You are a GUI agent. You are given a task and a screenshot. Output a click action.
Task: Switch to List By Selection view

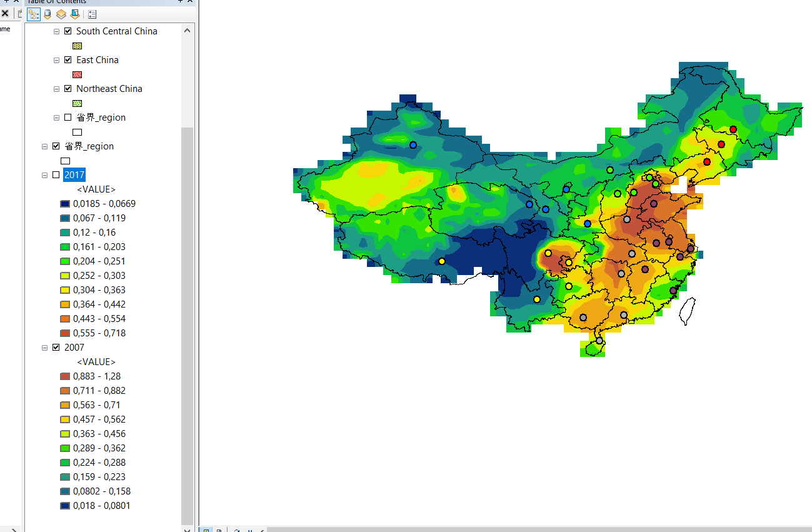[x=75, y=14]
